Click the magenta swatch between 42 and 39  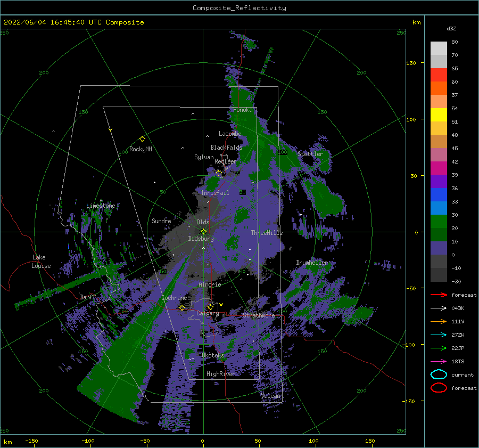click(439, 168)
